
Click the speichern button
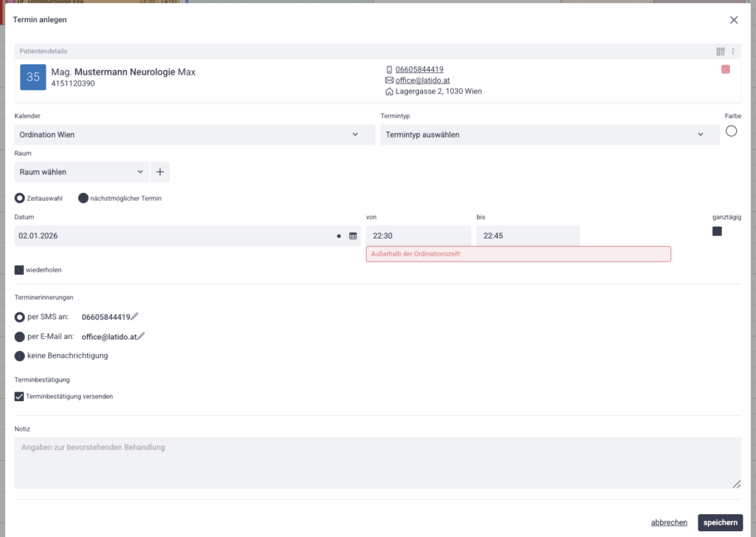pos(720,523)
